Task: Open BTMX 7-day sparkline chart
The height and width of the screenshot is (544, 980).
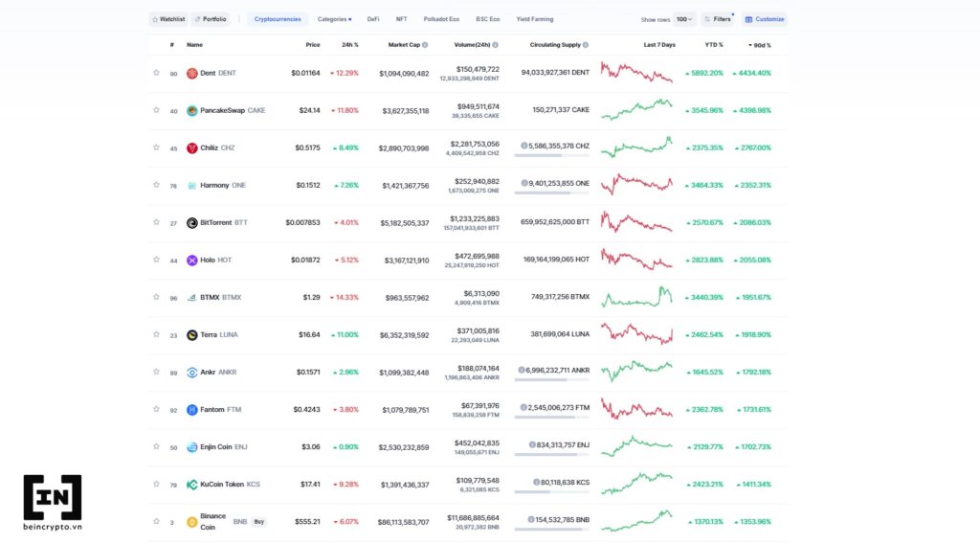Action: click(x=636, y=297)
